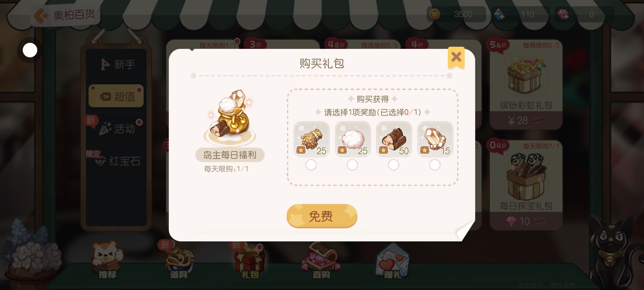The width and height of the screenshot is (644, 290).
Task: Claim the gift with the 免费 button
Action: click(x=322, y=216)
